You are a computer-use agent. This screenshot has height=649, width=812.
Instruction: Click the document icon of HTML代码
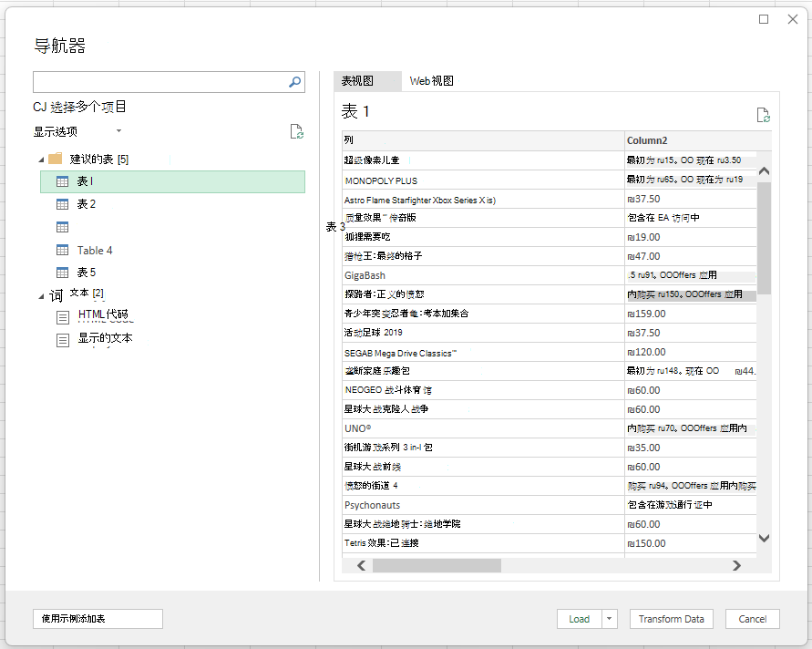[63, 317]
